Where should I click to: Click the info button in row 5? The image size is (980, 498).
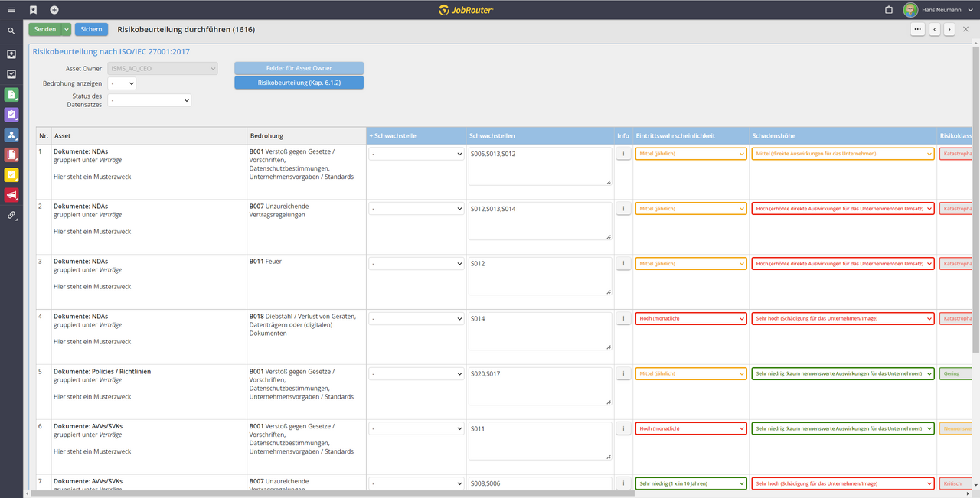pos(623,373)
